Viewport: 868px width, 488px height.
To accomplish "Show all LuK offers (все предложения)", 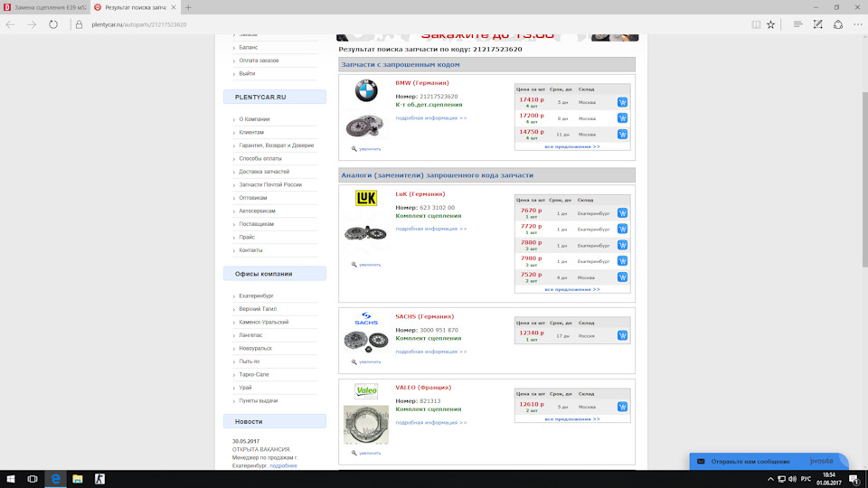I will pos(571,289).
